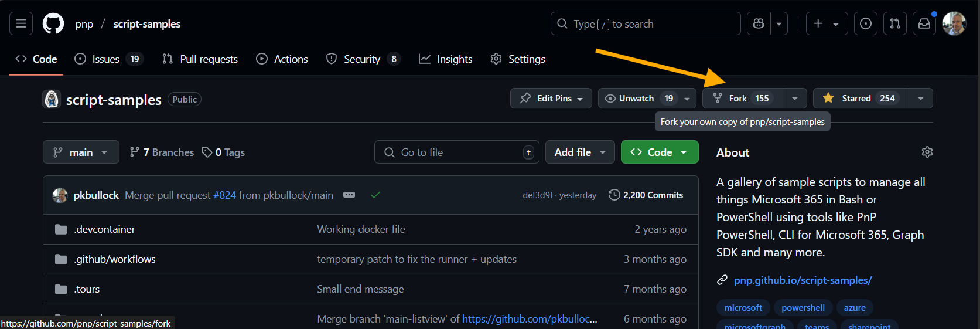Click the .devcontainer folder icon
The image size is (980, 329).
coord(61,229)
